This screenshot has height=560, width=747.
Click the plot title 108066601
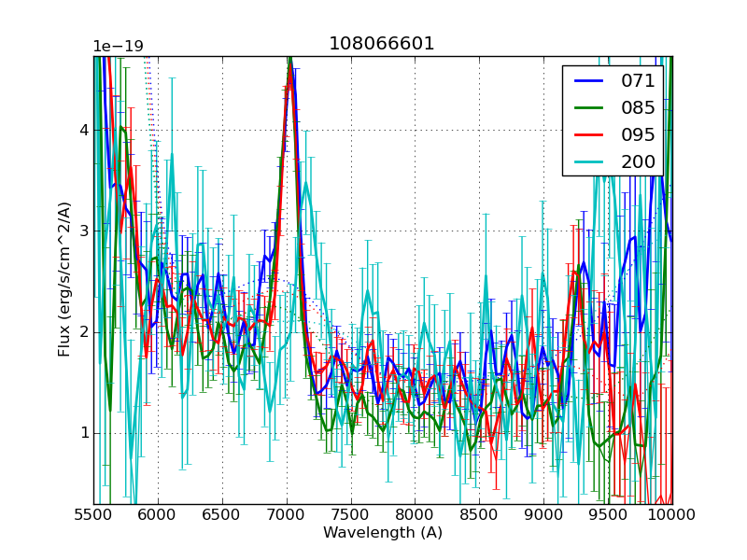coord(382,44)
